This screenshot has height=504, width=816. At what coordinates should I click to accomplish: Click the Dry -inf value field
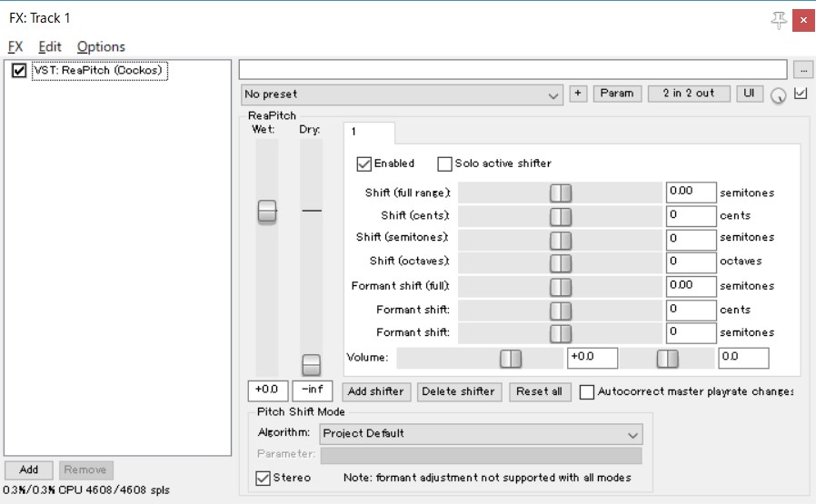[313, 390]
